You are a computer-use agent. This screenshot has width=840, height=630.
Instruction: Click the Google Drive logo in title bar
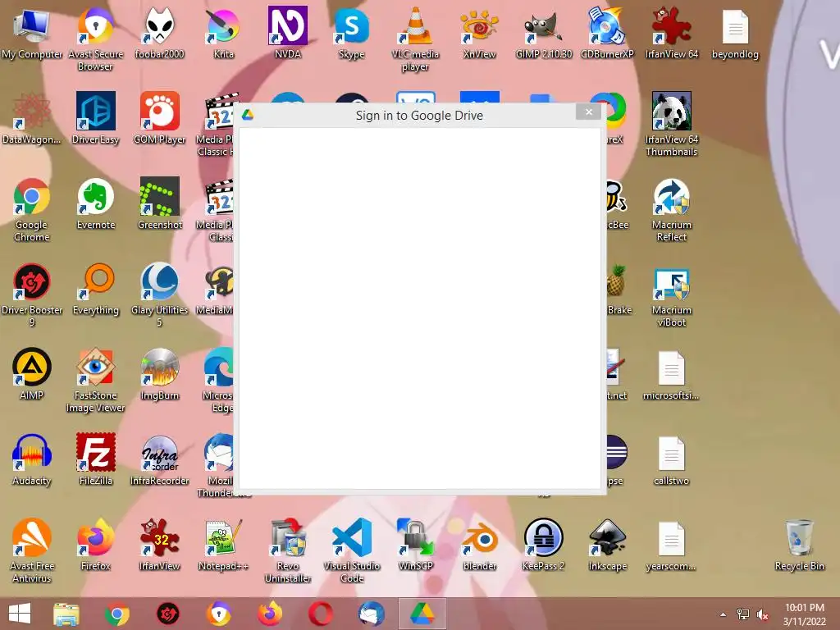click(x=248, y=115)
